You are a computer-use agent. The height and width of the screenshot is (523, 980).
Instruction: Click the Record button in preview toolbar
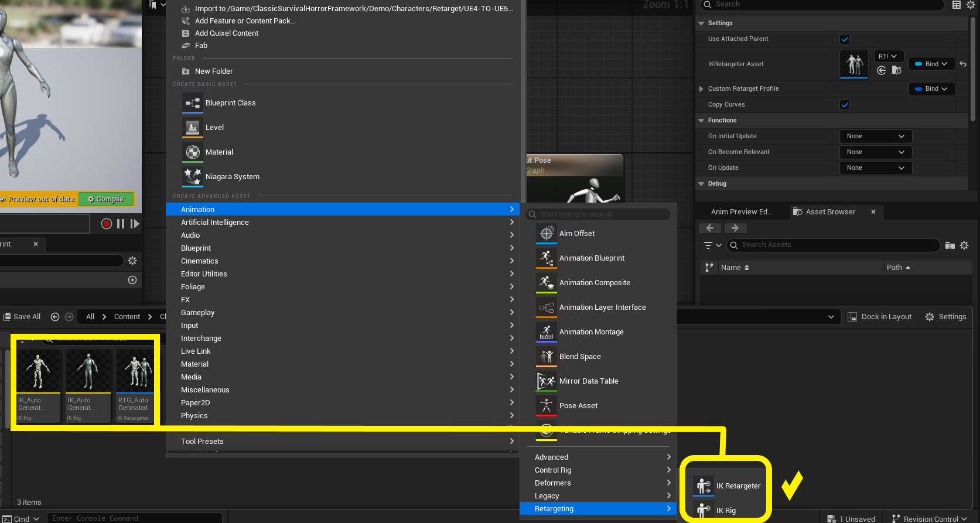pyautogui.click(x=106, y=224)
